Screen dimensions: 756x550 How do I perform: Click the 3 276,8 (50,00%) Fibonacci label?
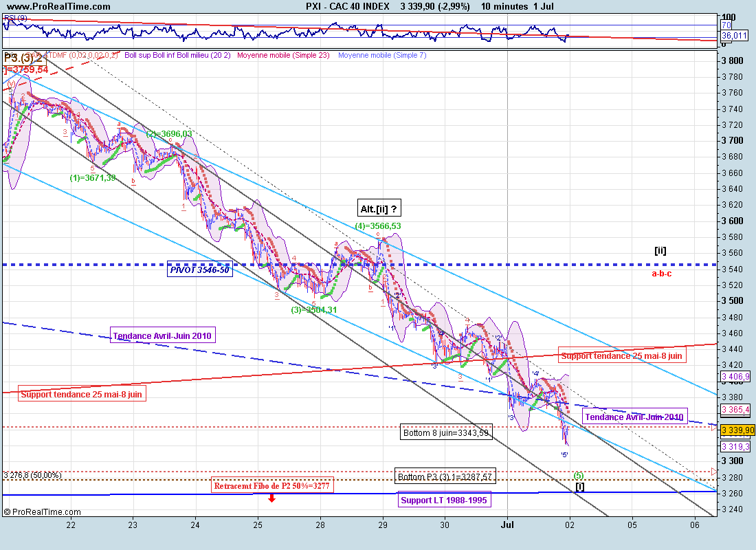point(33,475)
